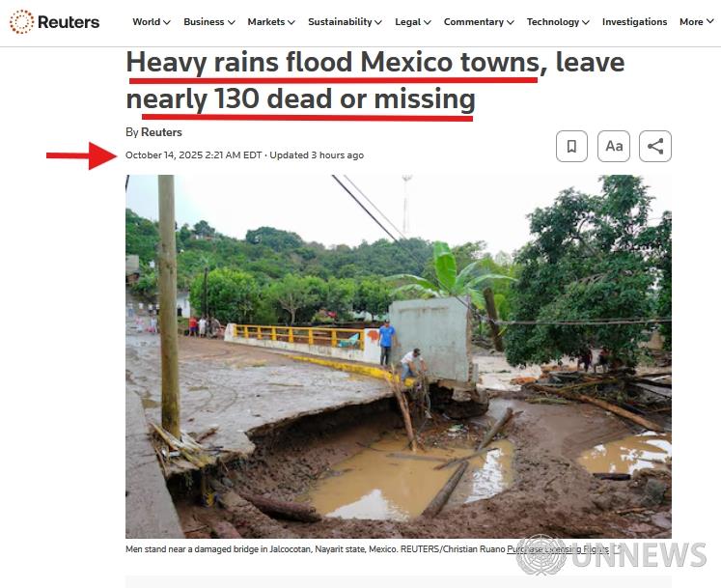Screen dimensions: 721x588
Task: Click the external link icon after Licensing Rights
Action: point(618,548)
